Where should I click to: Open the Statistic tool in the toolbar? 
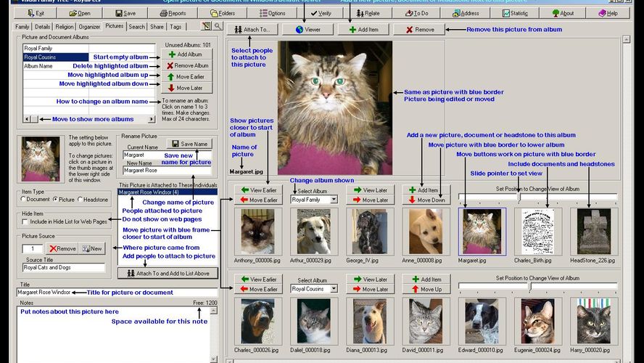click(511, 13)
